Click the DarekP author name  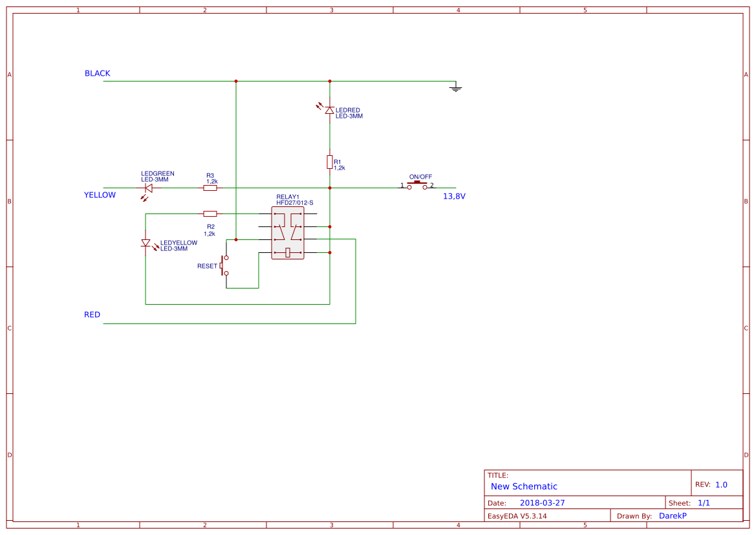673,516
